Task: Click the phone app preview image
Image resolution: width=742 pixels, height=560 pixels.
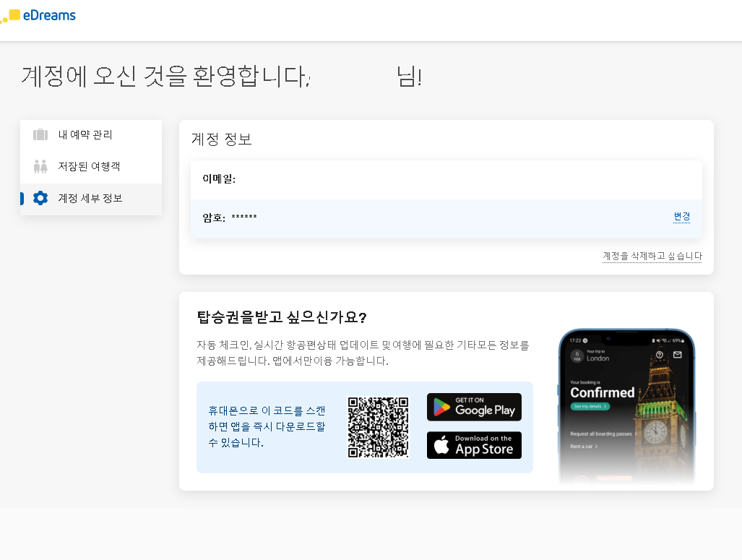Action: tap(627, 406)
